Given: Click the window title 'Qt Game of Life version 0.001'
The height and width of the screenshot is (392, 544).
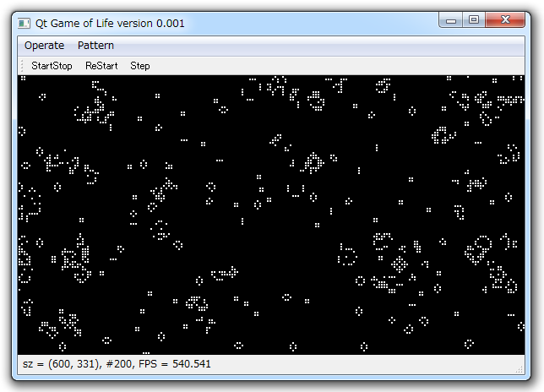Looking at the screenshot, I should pos(110,24).
